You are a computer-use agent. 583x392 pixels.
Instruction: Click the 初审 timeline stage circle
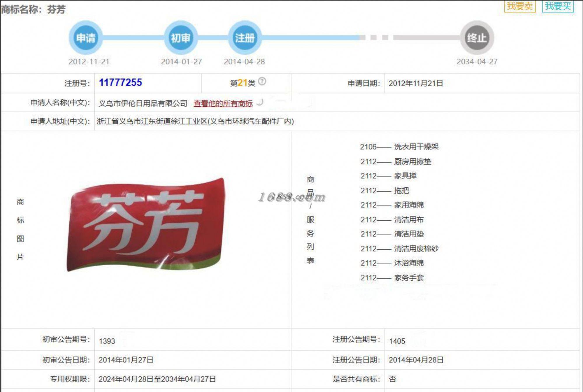181,38
